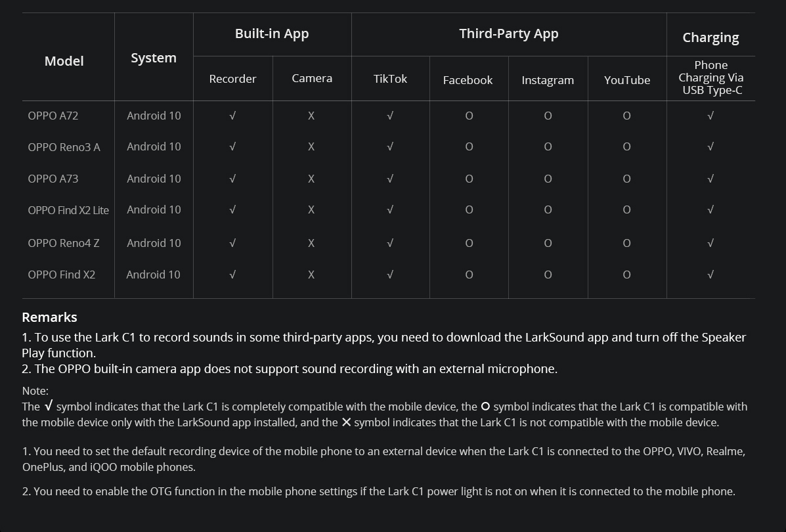The height and width of the screenshot is (532, 786).
Task: Select the Built-in App group header
Action: (x=272, y=34)
